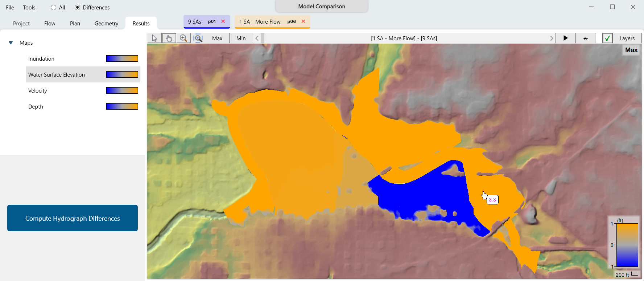
Task: Step to next time with right chevron
Action: [x=552, y=38]
